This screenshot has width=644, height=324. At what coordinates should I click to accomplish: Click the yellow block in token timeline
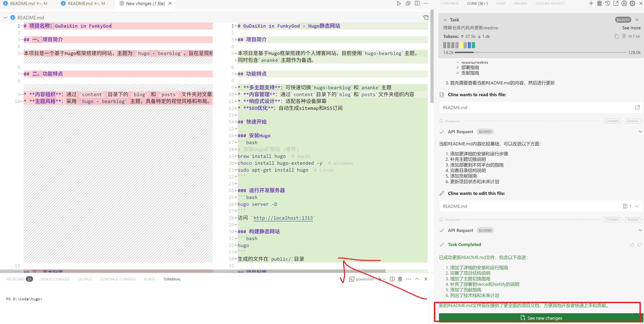(461, 45)
